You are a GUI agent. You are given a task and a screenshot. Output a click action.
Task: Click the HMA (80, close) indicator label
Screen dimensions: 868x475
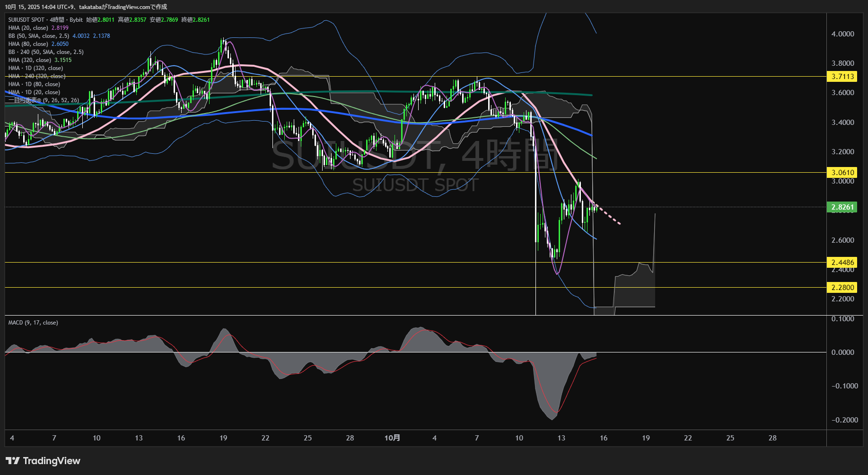tap(28, 44)
